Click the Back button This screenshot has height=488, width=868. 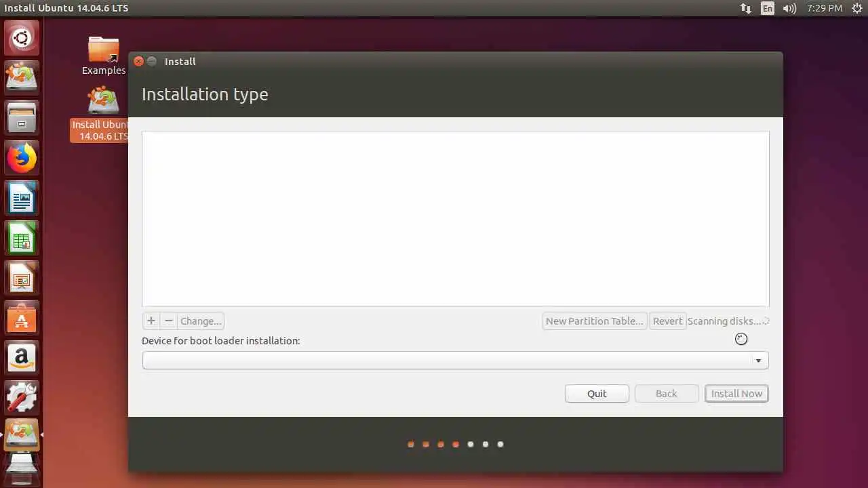point(666,393)
